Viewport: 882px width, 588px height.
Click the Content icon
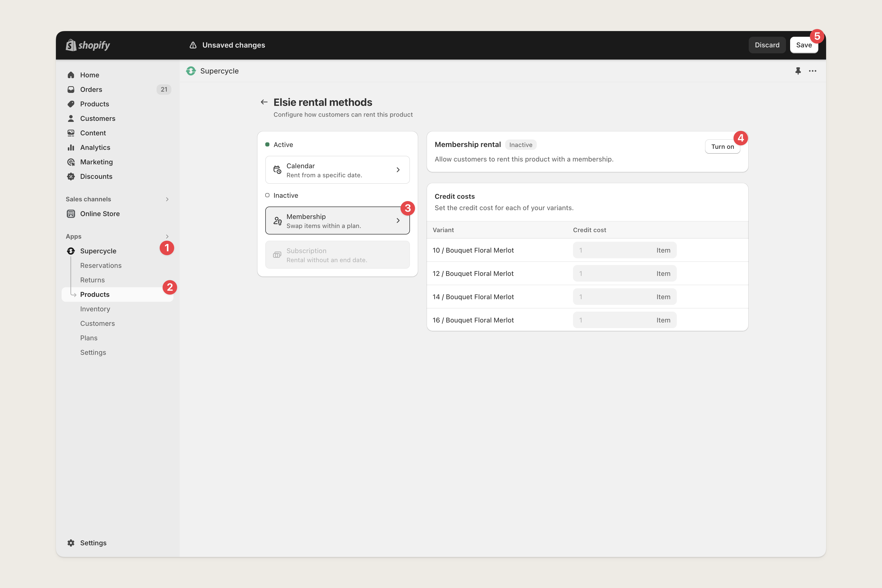click(x=71, y=133)
